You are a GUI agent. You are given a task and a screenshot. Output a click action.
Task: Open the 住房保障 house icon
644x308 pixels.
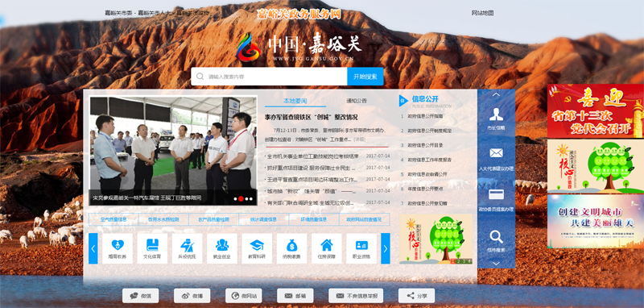tap(327, 248)
